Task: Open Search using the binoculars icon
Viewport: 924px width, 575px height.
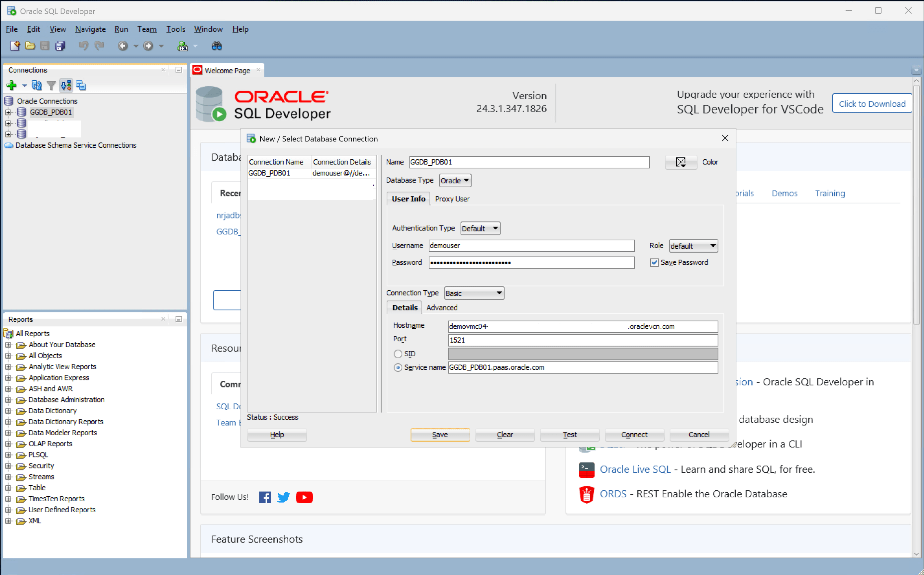Action: [217, 45]
